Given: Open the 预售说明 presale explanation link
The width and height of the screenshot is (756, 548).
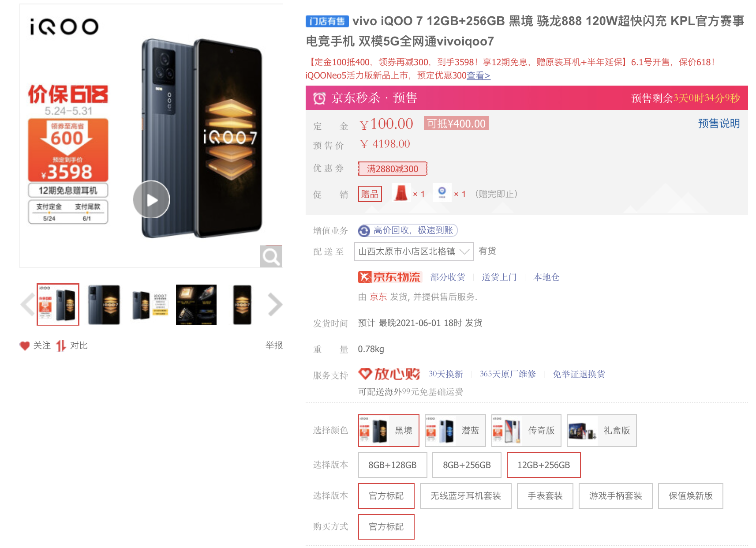Looking at the screenshot, I should click(x=719, y=124).
